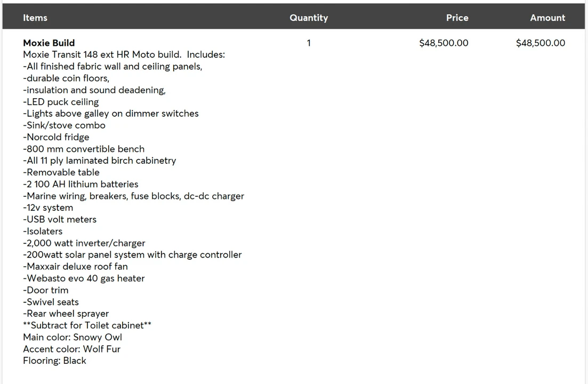The width and height of the screenshot is (588, 384).
Task: Click Accent color: Wolf Fur text
Action: click(x=71, y=349)
